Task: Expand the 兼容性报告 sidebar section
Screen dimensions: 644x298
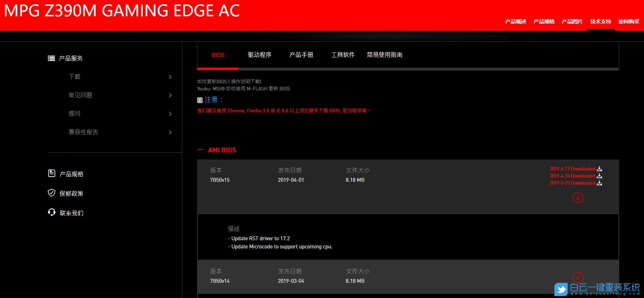Action: click(170, 132)
